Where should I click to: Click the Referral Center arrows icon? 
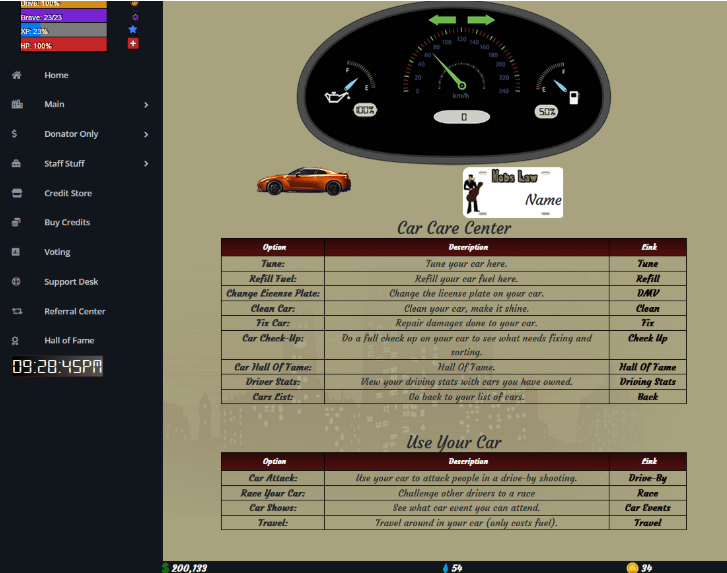click(x=16, y=311)
